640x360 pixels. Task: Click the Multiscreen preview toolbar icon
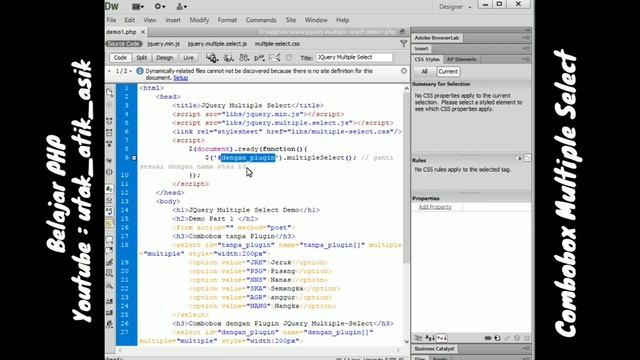pyautogui.click(x=212, y=58)
